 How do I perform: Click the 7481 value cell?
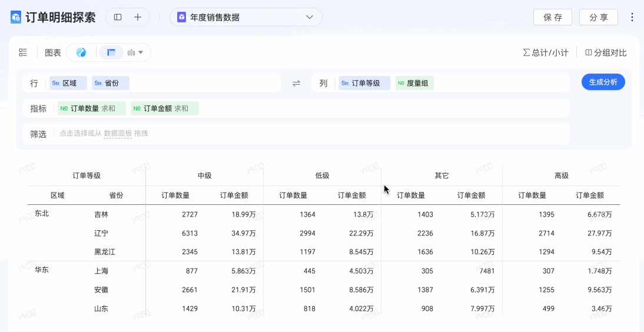point(487,271)
